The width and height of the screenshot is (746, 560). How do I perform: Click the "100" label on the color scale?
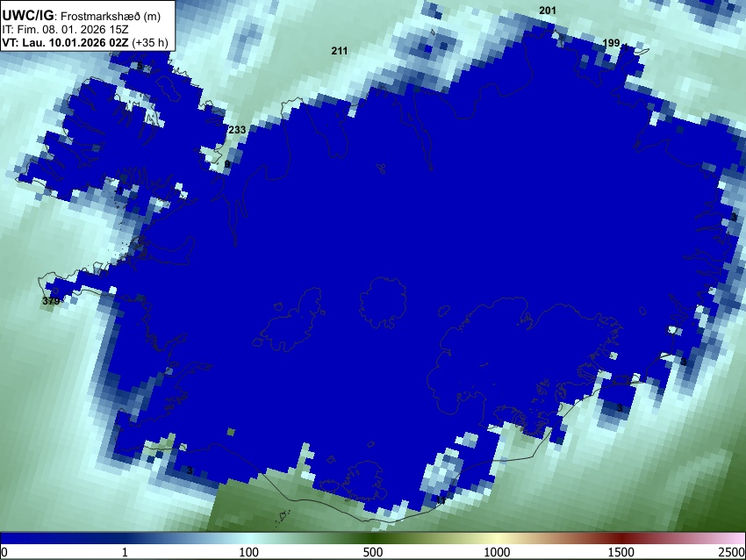click(249, 552)
